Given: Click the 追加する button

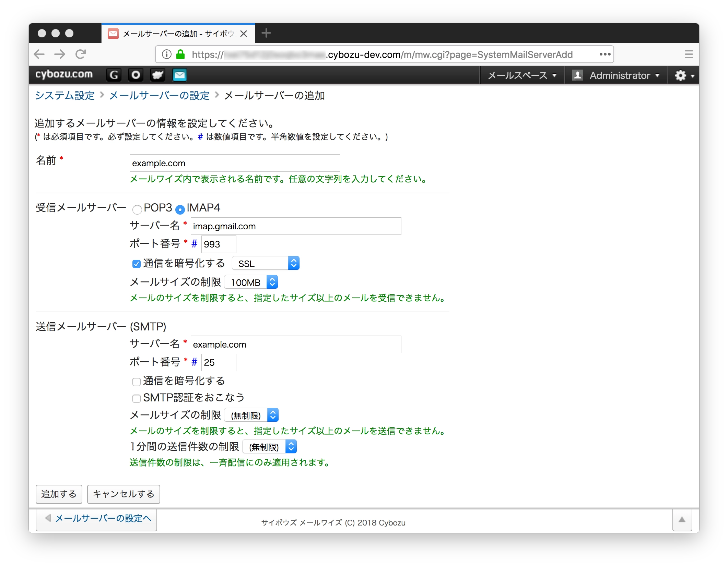Looking at the screenshot, I should [x=59, y=494].
